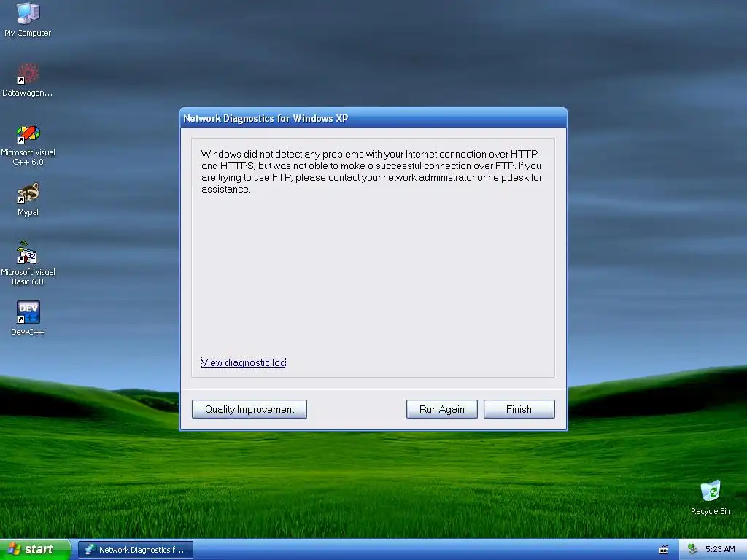Click the network connection tray icon

(692, 549)
